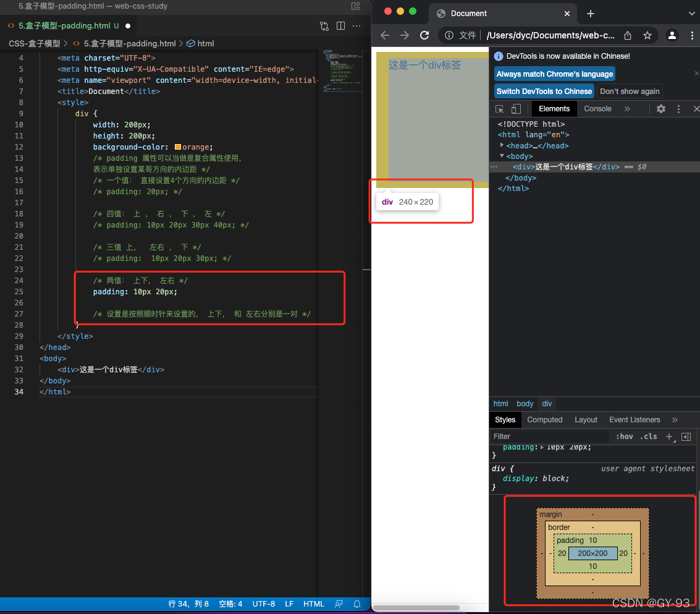Click the split editor icon
The width and height of the screenshot is (700, 614).
(x=340, y=26)
